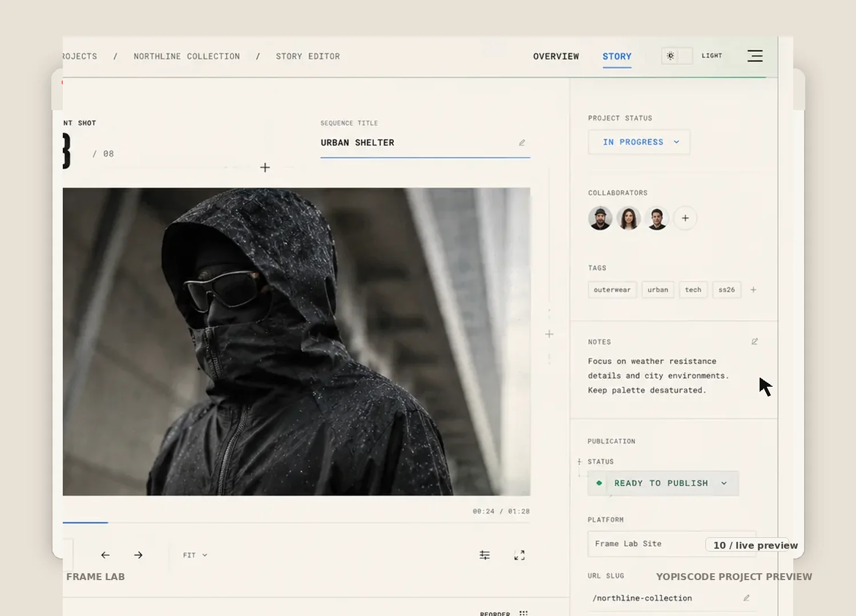856x616 pixels.
Task: Click the /northline-collection slug text
Action: tap(642, 598)
